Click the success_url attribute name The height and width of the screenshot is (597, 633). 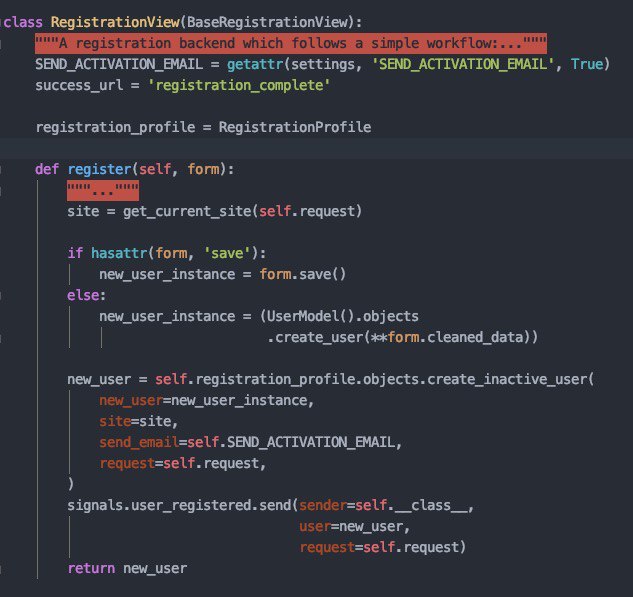(79, 85)
